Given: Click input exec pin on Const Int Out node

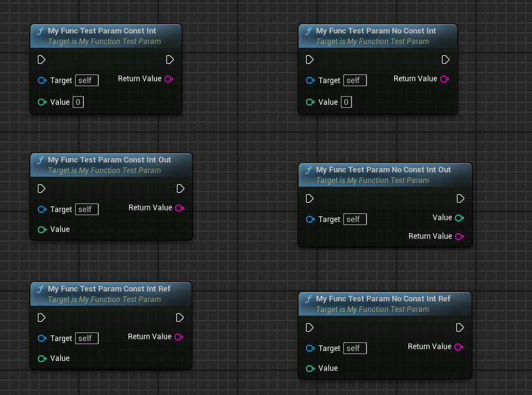Looking at the screenshot, I should tap(42, 189).
